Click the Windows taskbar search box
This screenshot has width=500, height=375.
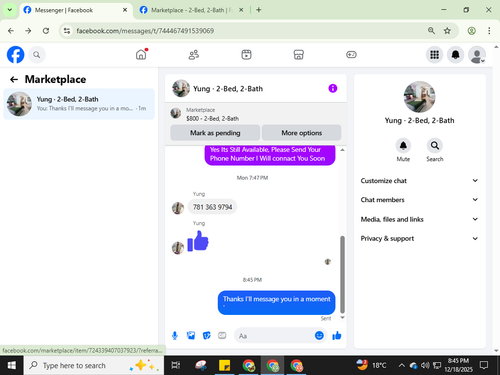click(x=94, y=365)
